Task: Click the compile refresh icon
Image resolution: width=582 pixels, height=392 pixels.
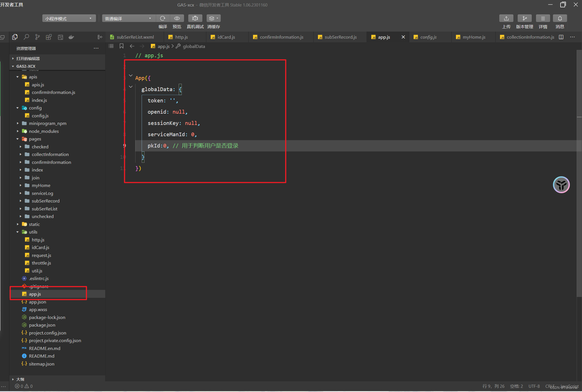Action: (x=163, y=18)
